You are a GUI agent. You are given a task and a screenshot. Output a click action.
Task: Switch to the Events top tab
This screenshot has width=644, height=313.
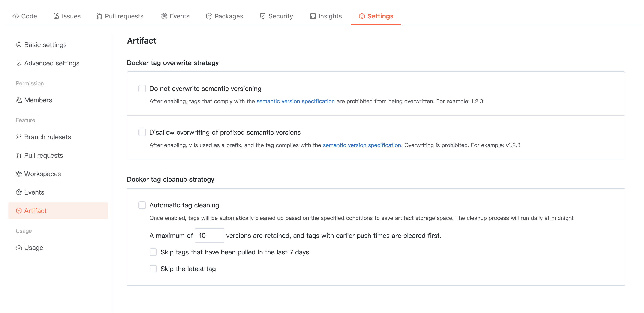tap(175, 16)
